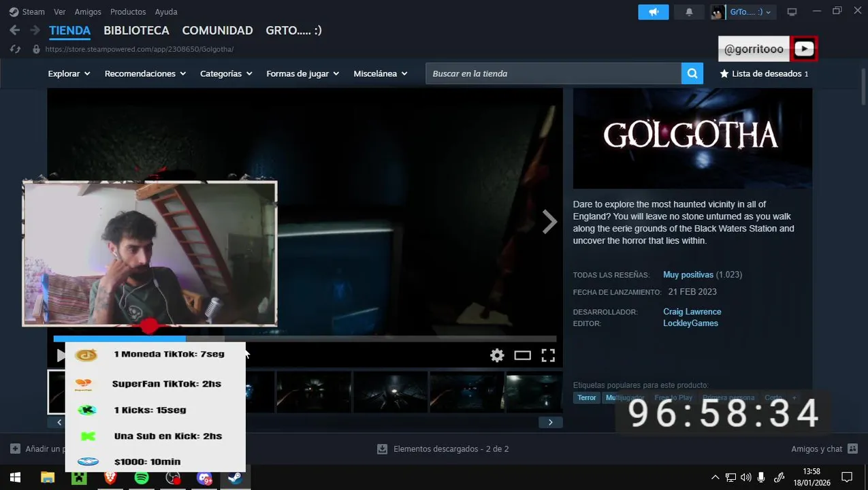Open OBS Studio from taskbar
Image resolution: width=868 pixels, height=490 pixels.
click(x=173, y=478)
